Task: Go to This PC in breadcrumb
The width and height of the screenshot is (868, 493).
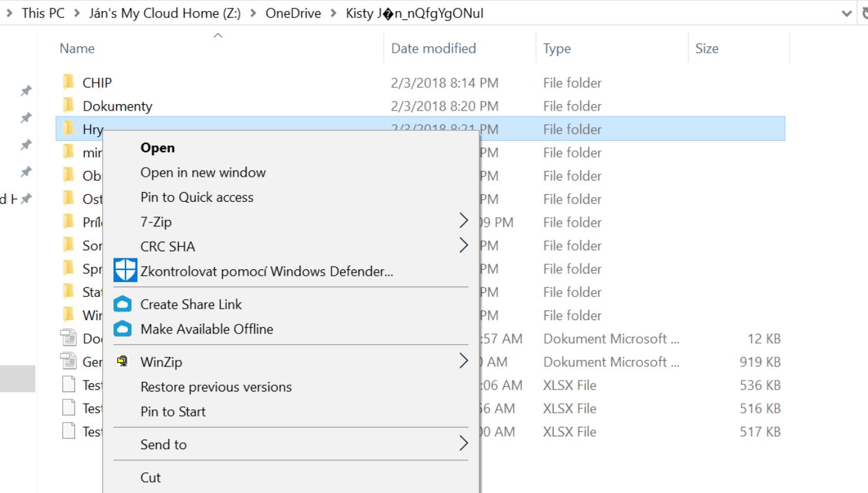Action: [43, 13]
